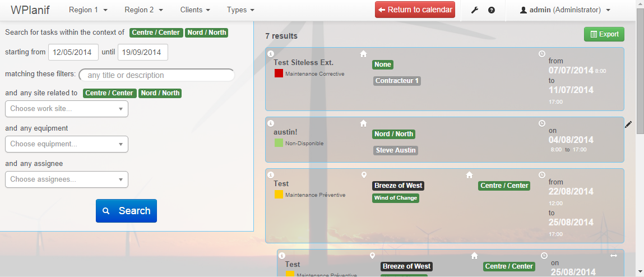
Task: Expand the Choose work site dropdown
Action: (x=67, y=109)
